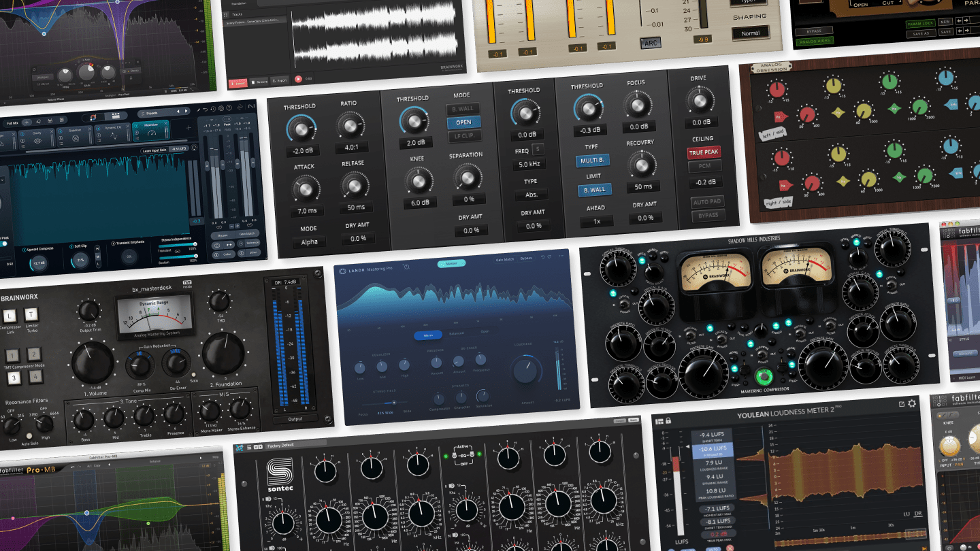Open the three-dot menu in LANDR Mastering Pro
The image size is (980, 551).
pyautogui.click(x=561, y=256)
